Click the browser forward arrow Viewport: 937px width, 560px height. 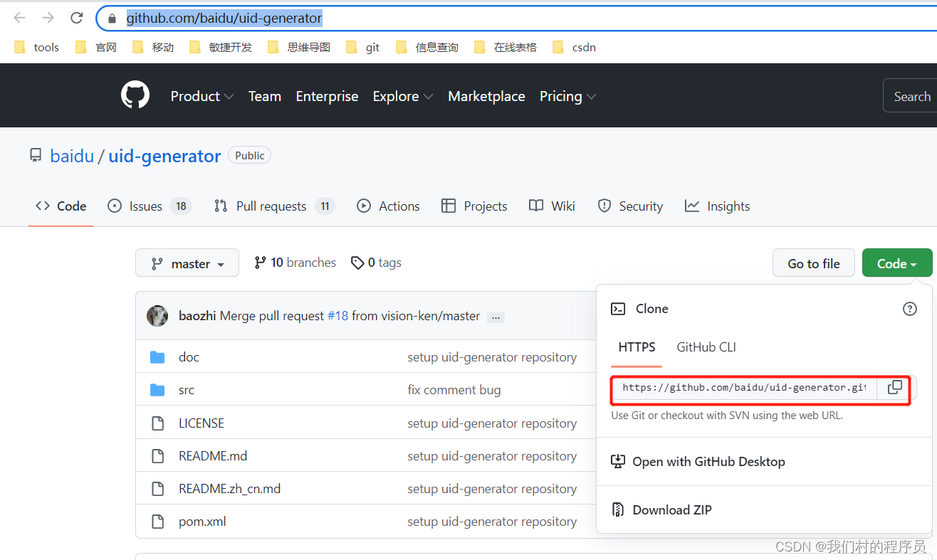pos(48,18)
